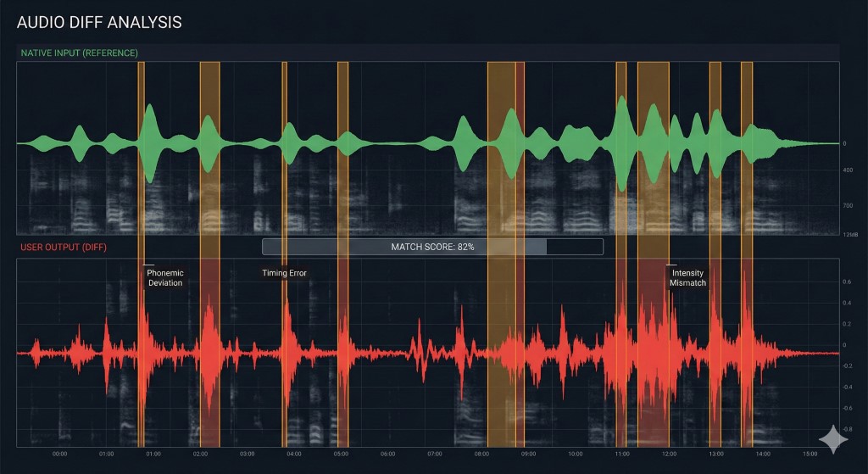This screenshot has height=474, width=868.
Task: Select the wide highlighted band near 02:00 in User Output
Action: pyautogui.click(x=210, y=353)
